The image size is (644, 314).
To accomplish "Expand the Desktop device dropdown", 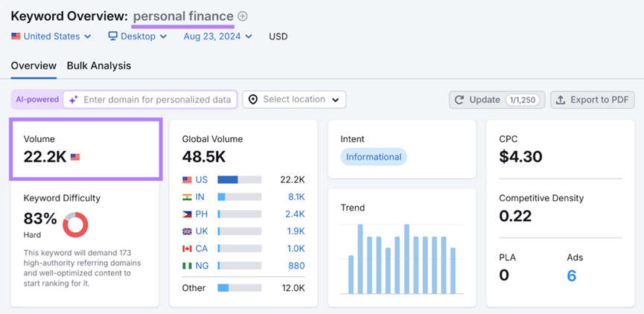I will (x=137, y=36).
